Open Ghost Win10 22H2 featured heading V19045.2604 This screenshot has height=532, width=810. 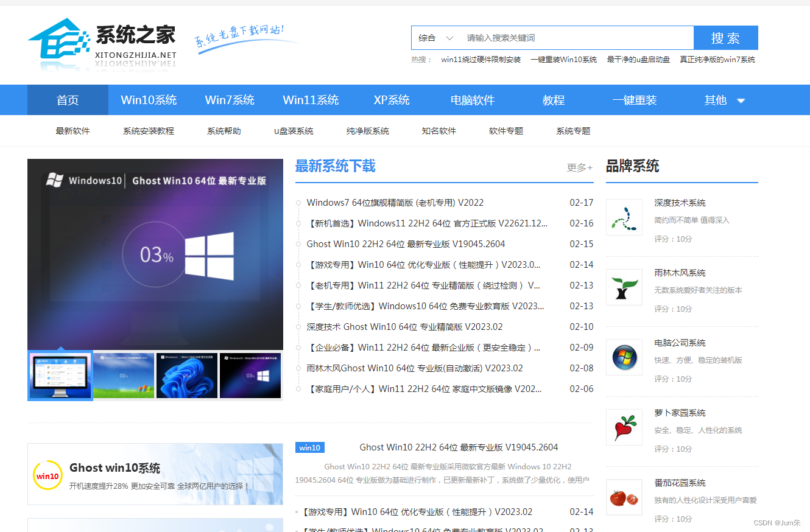click(x=459, y=447)
